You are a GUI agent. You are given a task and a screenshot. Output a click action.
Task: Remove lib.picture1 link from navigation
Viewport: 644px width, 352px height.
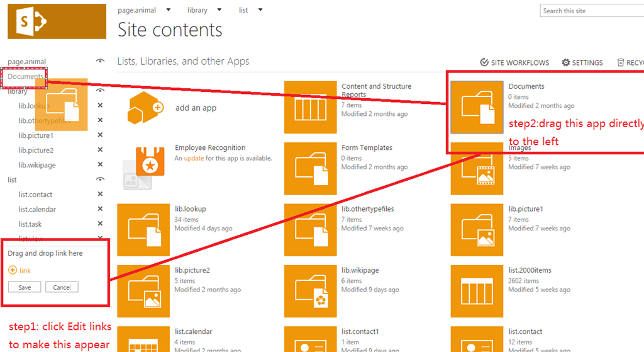[x=100, y=135]
